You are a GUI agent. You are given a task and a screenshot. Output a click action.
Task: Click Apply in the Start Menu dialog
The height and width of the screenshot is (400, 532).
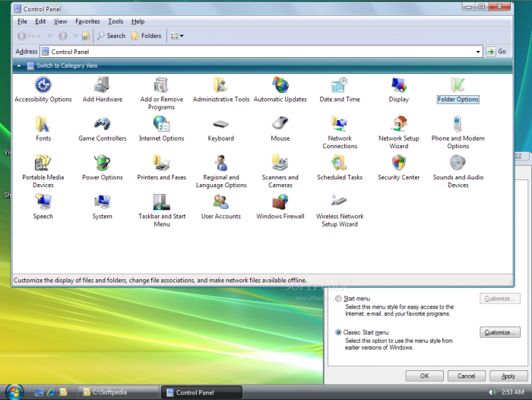(508, 376)
